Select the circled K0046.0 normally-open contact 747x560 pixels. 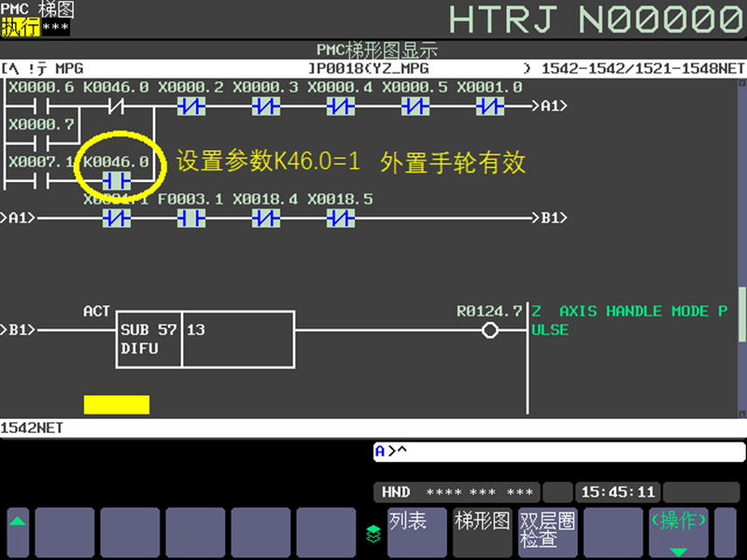(x=117, y=181)
